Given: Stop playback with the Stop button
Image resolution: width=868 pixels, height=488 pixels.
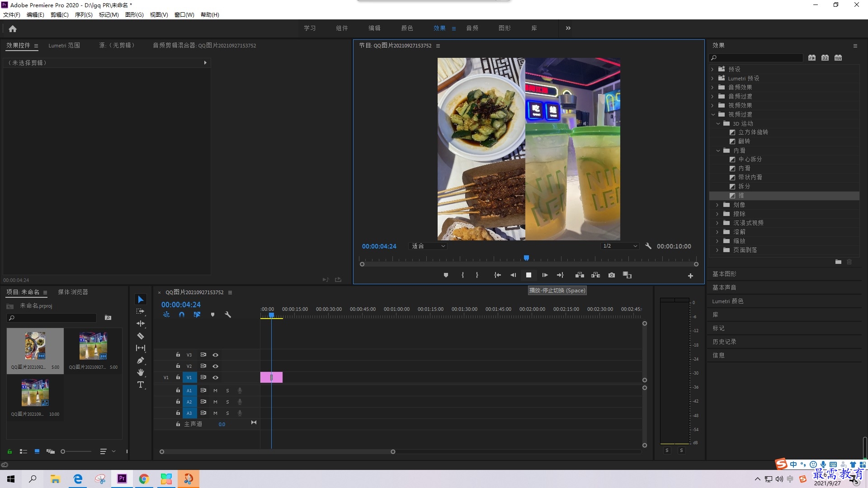Looking at the screenshot, I should (x=528, y=275).
